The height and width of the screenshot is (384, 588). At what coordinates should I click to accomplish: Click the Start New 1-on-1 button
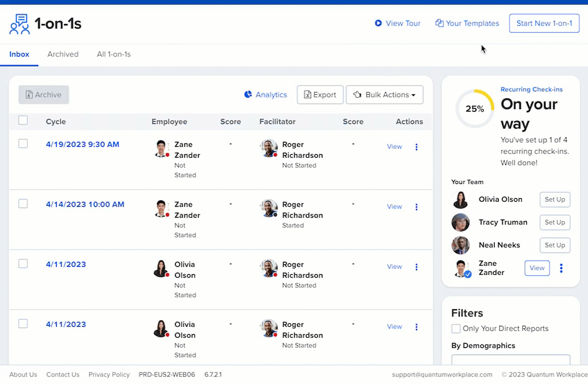[x=544, y=23]
